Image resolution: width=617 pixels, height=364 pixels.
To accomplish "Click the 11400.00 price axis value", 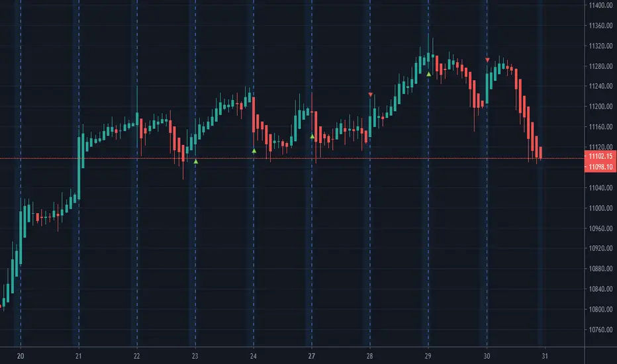I will pos(600,5).
